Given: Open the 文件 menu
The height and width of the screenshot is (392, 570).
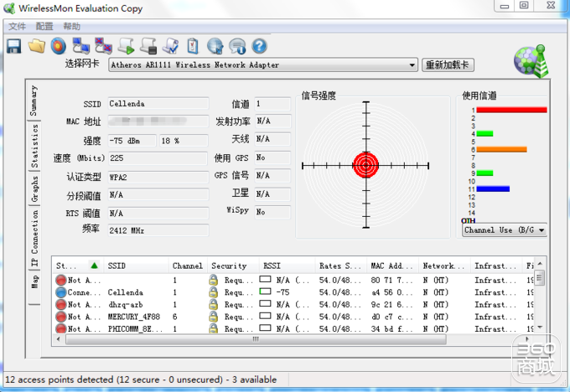Looking at the screenshot, I should 17,27.
